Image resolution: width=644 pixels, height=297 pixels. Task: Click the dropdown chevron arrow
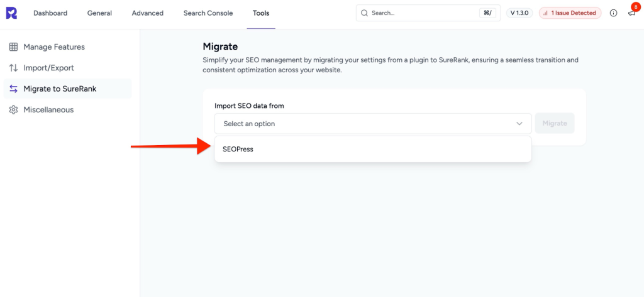[x=519, y=124]
